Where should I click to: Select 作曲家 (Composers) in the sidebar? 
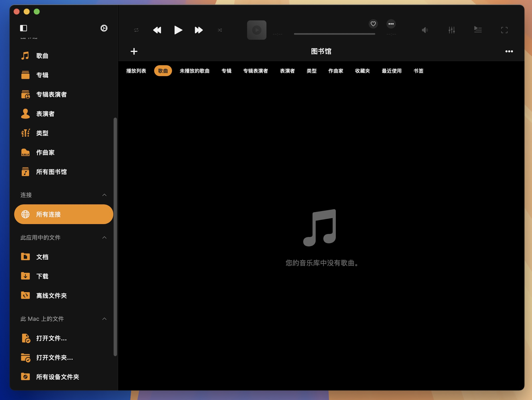[x=45, y=152]
